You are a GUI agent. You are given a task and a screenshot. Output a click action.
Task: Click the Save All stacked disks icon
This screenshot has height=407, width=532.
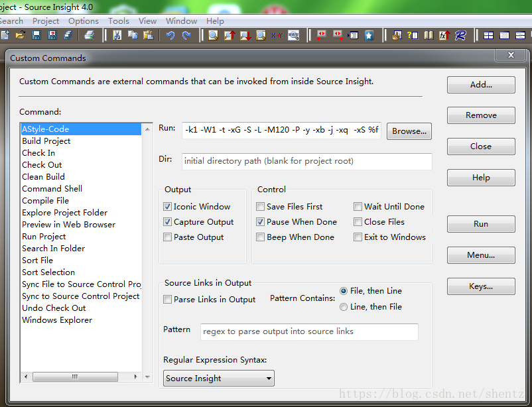[68, 35]
